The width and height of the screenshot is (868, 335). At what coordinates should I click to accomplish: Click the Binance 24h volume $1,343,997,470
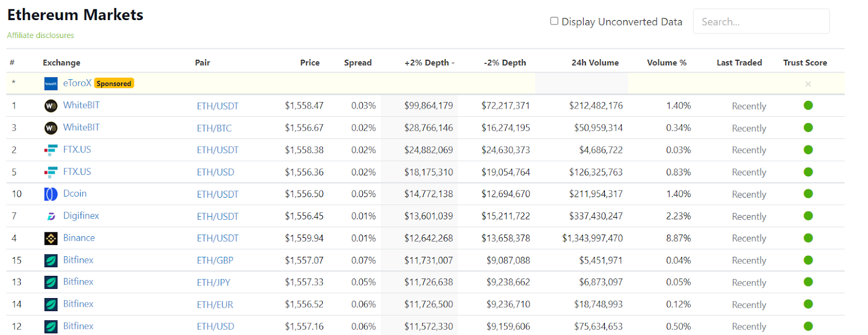592,238
